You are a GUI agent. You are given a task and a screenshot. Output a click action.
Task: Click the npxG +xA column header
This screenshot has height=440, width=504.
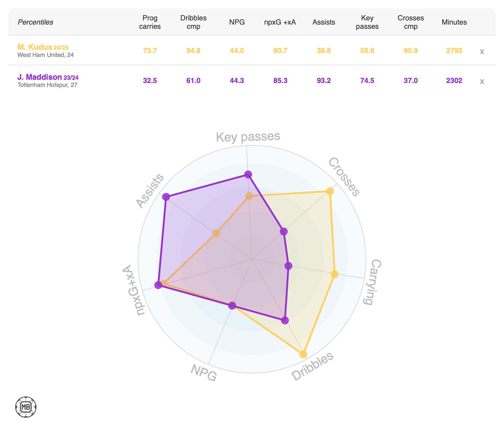[x=280, y=22]
